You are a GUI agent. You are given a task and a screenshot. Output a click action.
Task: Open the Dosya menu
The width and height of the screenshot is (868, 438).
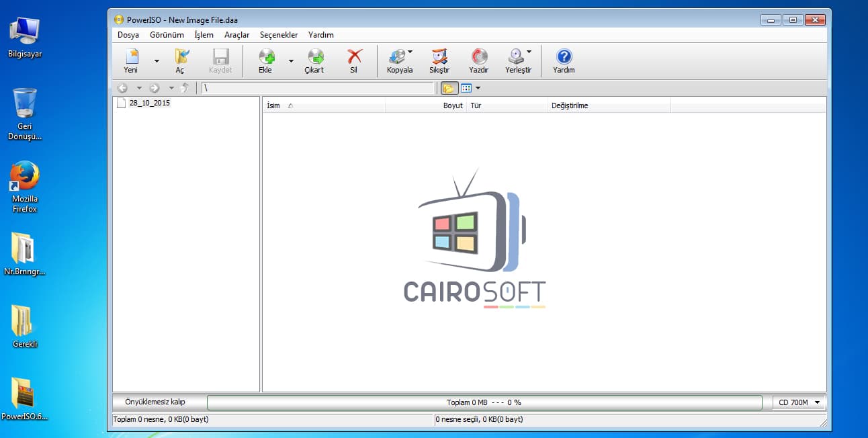pos(128,35)
